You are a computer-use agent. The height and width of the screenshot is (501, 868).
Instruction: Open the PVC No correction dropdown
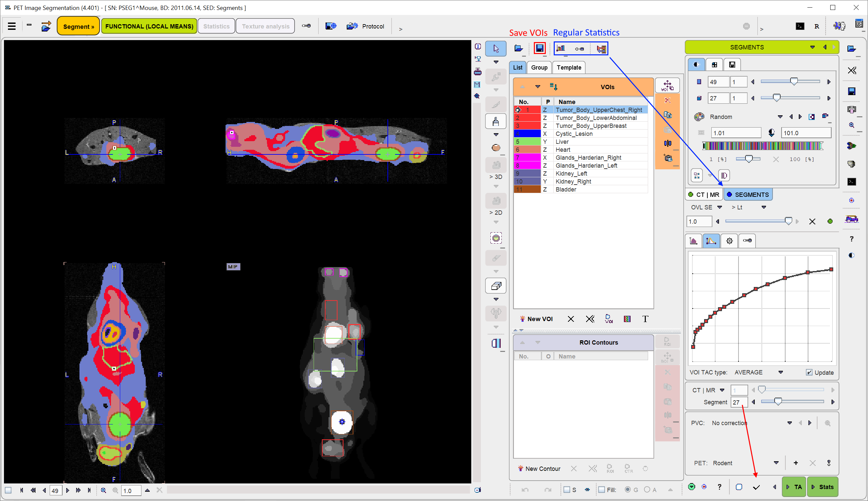point(789,423)
